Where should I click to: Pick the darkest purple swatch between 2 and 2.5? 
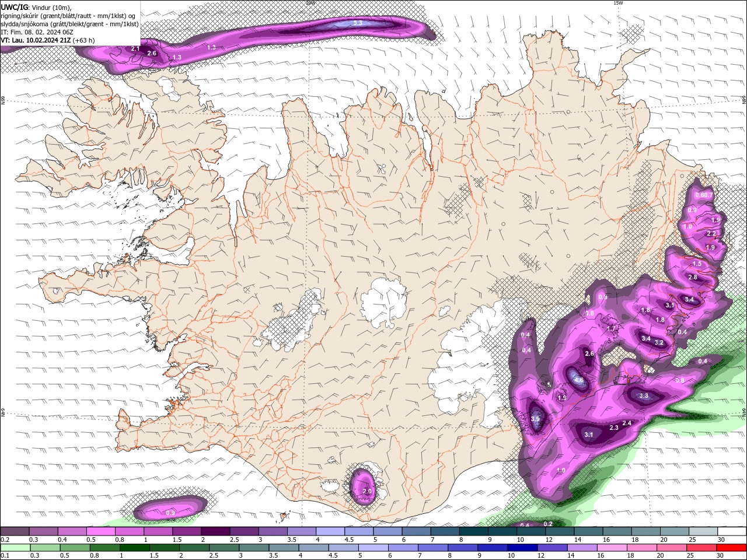click(215, 531)
